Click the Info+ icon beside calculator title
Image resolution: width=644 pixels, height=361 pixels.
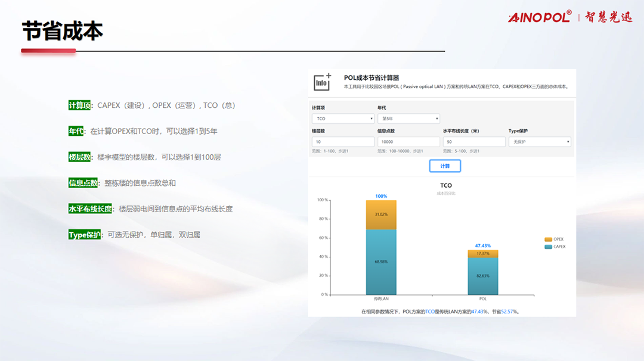pyautogui.click(x=322, y=82)
